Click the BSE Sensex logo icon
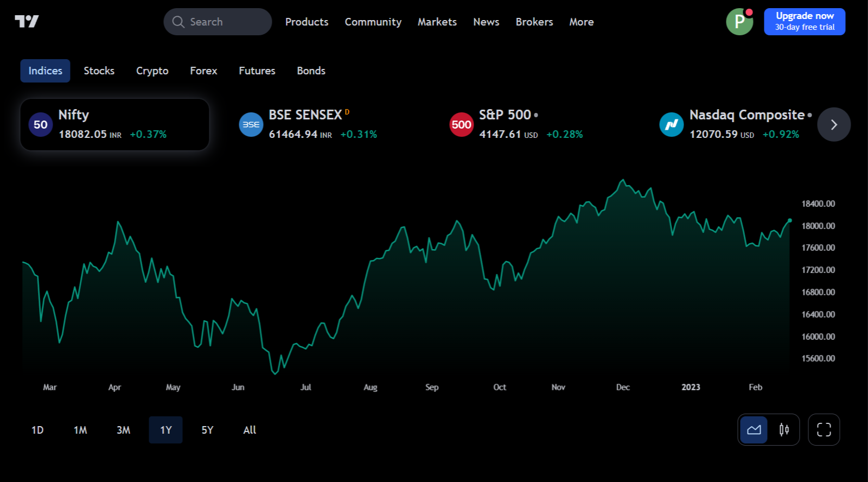This screenshot has width=868, height=482. click(251, 124)
